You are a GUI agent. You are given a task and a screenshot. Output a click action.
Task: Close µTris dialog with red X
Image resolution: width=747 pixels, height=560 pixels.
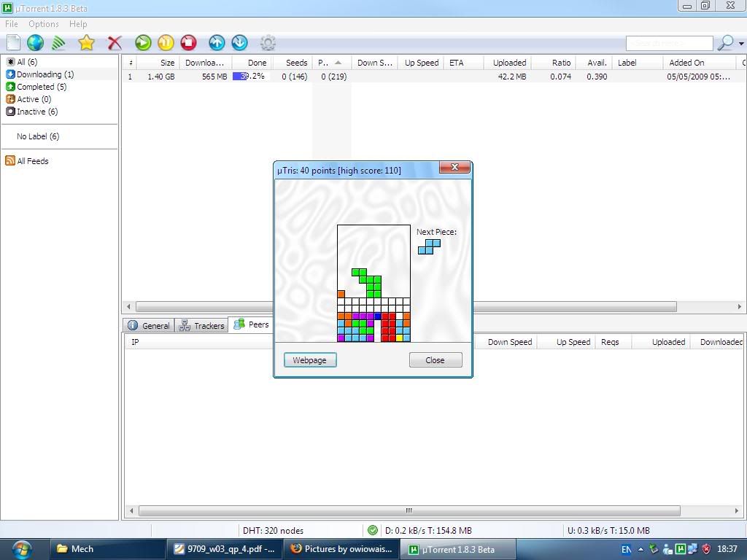(454, 167)
